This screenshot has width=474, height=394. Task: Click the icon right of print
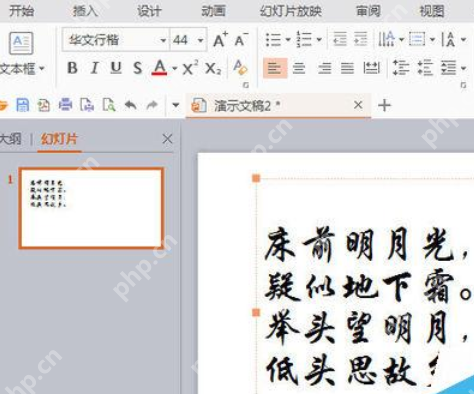87,105
